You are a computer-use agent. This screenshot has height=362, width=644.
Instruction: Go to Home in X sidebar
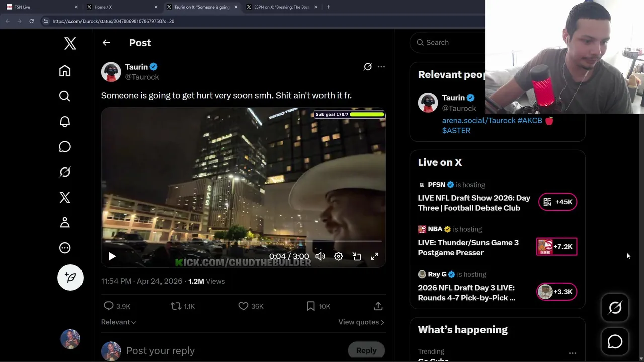click(x=65, y=71)
